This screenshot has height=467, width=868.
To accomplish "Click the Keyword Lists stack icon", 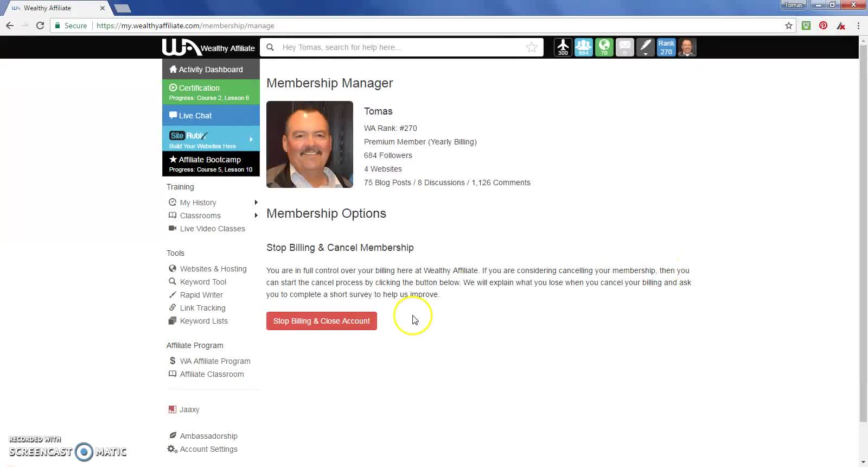I will 173,320.
